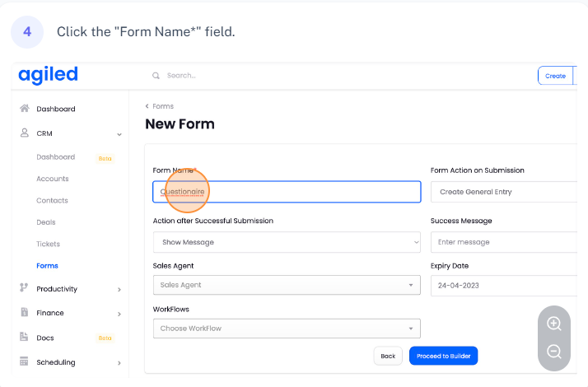Click the zoom in magnifier icon
This screenshot has height=387, width=588.
pyautogui.click(x=554, y=324)
